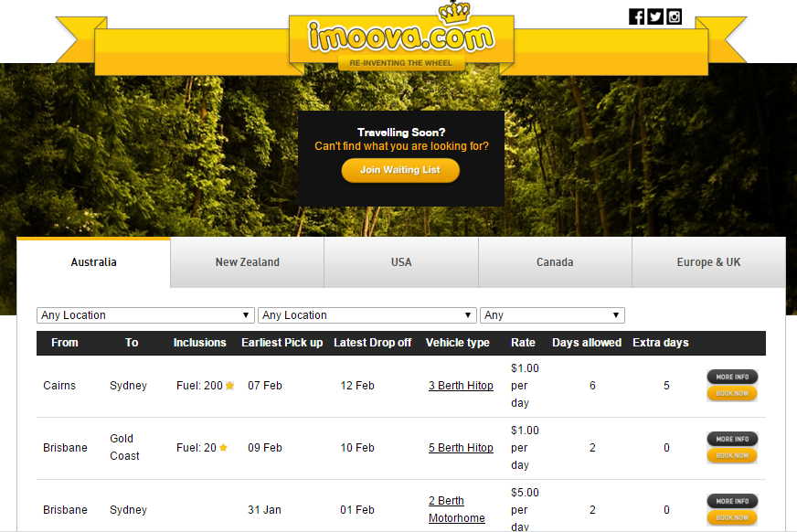
Task: Click the 10 Feb drop off date
Action: pos(357,448)
